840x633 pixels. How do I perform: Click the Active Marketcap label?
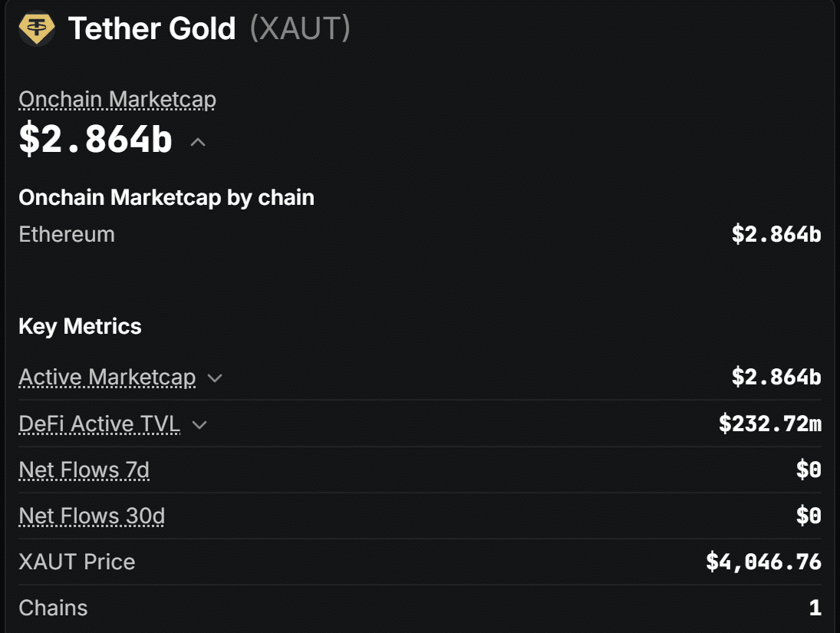point(107,377)
